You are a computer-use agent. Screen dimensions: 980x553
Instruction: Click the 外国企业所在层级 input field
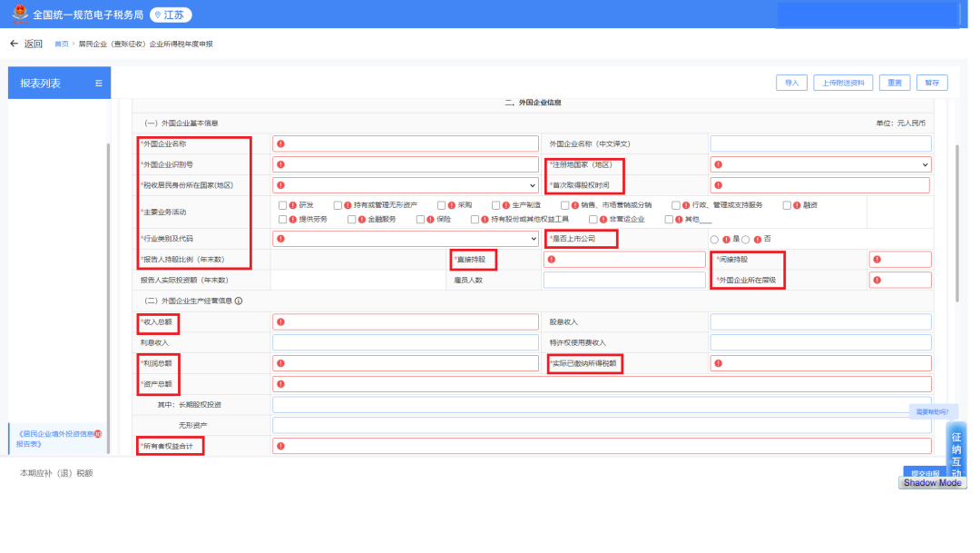click(x=900, y=281)
